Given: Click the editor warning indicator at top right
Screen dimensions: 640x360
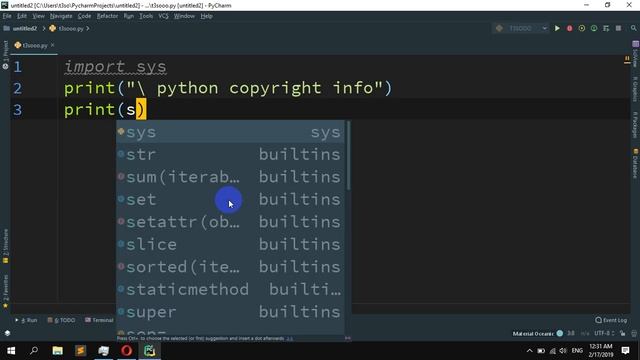Looking at the screenshot, I should pos(627,60).
